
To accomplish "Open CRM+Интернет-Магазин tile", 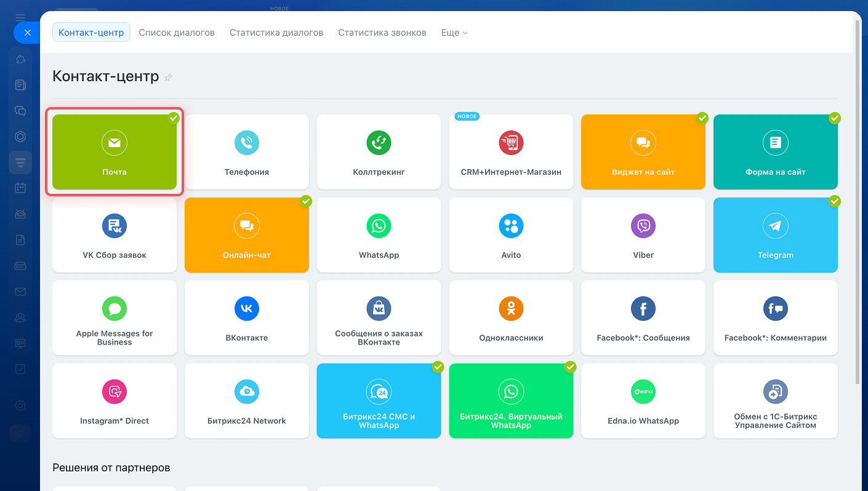I will point(511,152).
